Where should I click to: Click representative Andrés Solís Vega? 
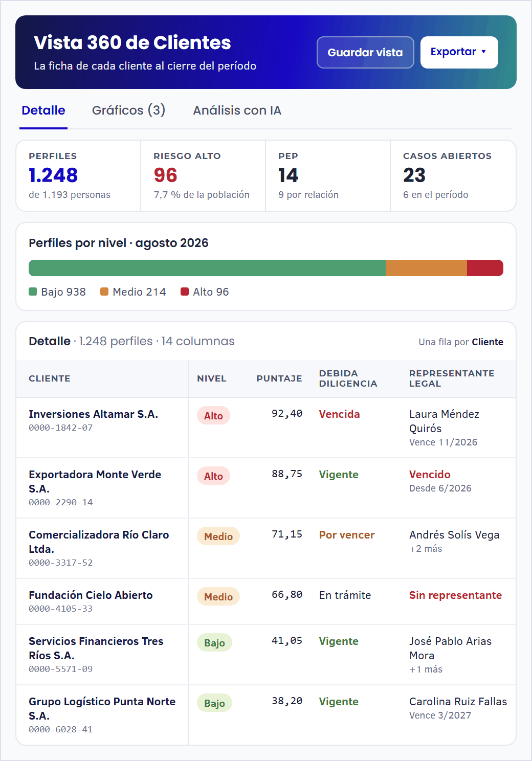(454, 535)
